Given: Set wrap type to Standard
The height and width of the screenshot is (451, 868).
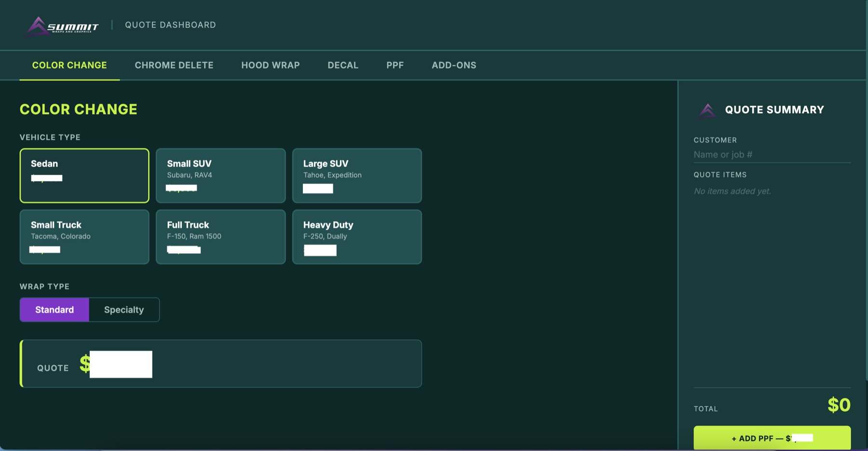Looking at the screenshot, I should coord(54,310).
